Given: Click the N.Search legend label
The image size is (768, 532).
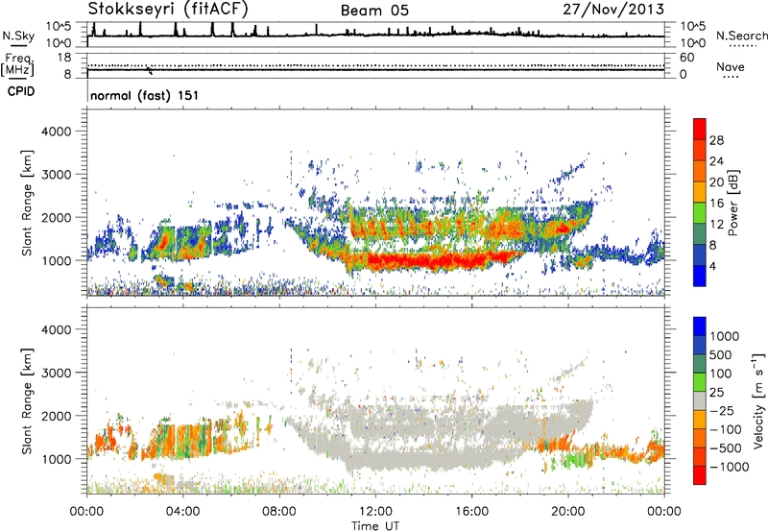Looking at the screenshot, I should [741, 36].
